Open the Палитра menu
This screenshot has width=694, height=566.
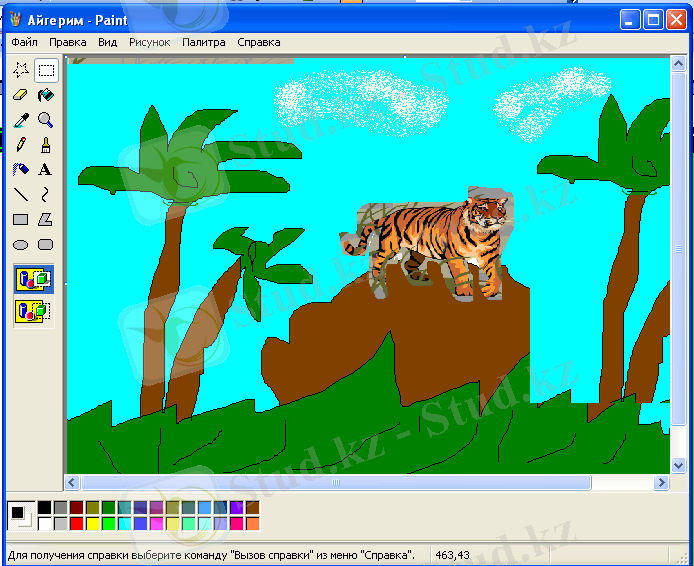click(x=203, y=42)
